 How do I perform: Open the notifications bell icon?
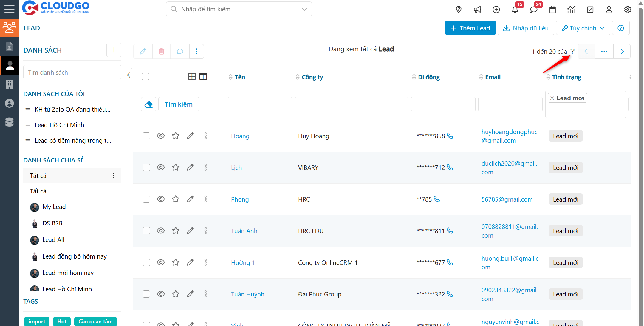[x=515, y=10]
